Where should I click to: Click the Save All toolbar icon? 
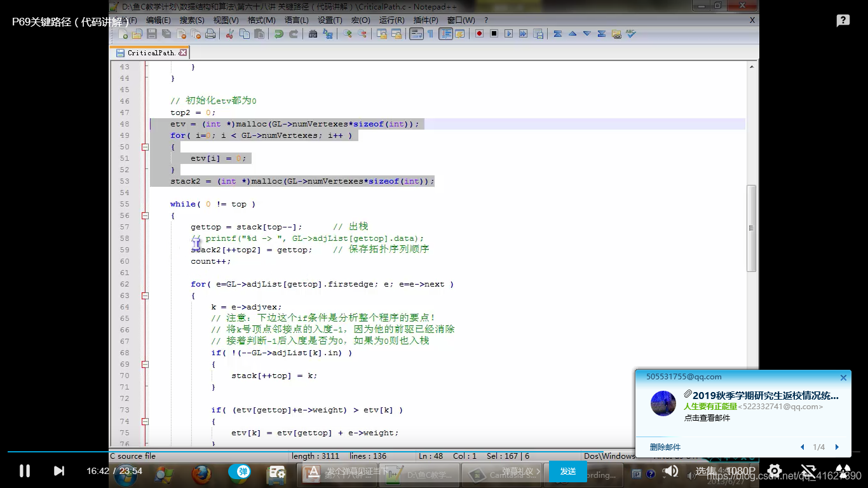pos(166,34)
